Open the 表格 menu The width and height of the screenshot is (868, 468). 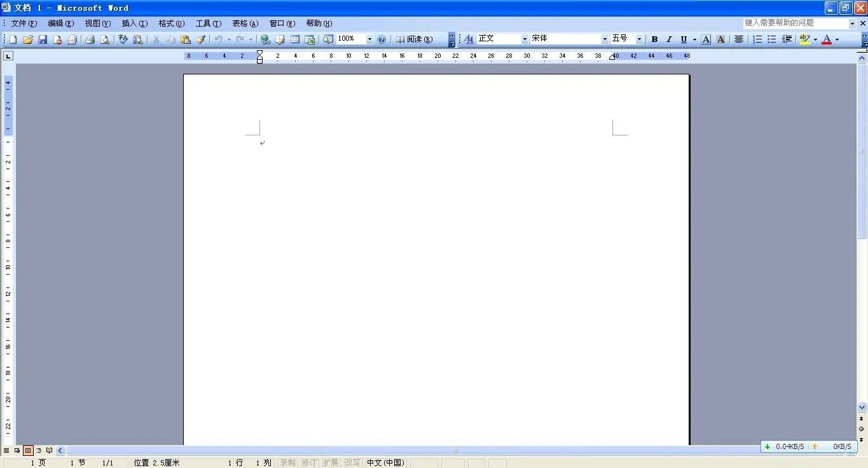pos(244,23)
